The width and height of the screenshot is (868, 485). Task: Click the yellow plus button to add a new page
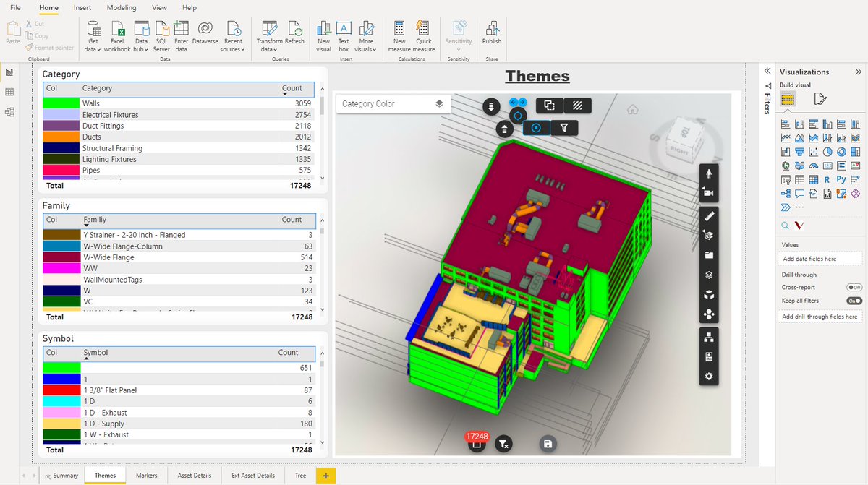click(325, 475)
